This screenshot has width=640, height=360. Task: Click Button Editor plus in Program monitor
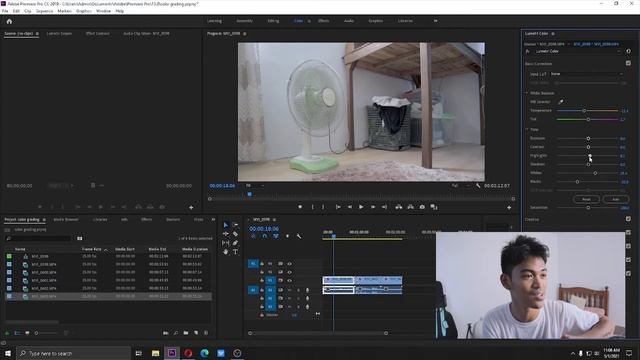(509, 207)
